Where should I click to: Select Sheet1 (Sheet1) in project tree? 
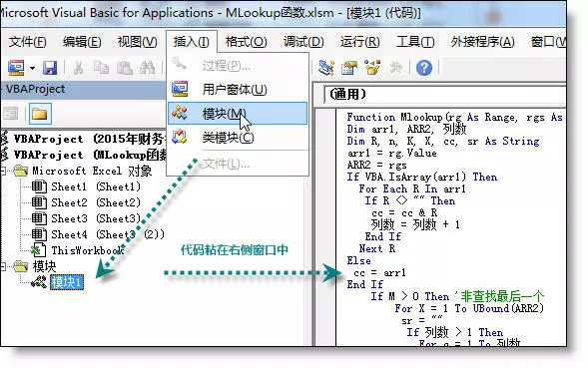click(96, 186)
